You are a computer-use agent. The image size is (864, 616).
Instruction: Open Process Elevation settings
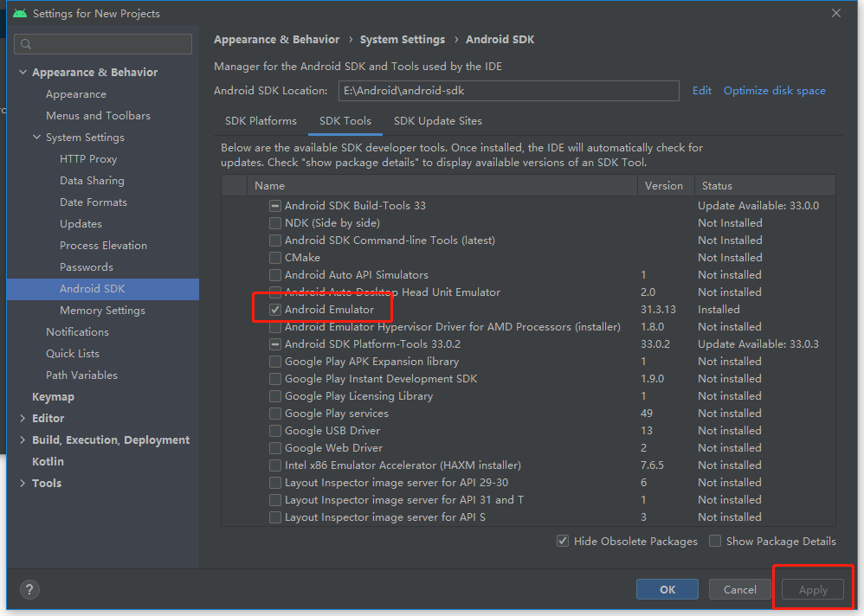(x=104, y=246)
